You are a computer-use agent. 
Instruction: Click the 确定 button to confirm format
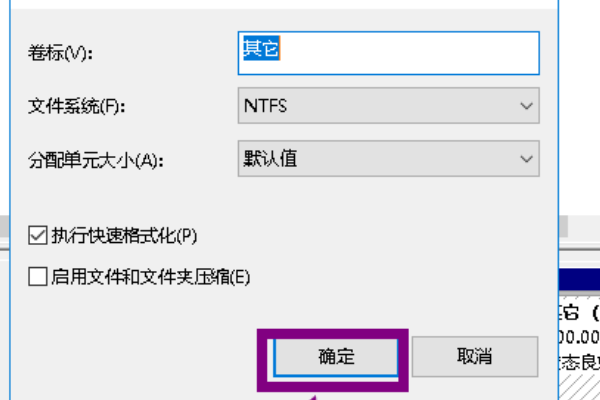[x=337, y=356]
